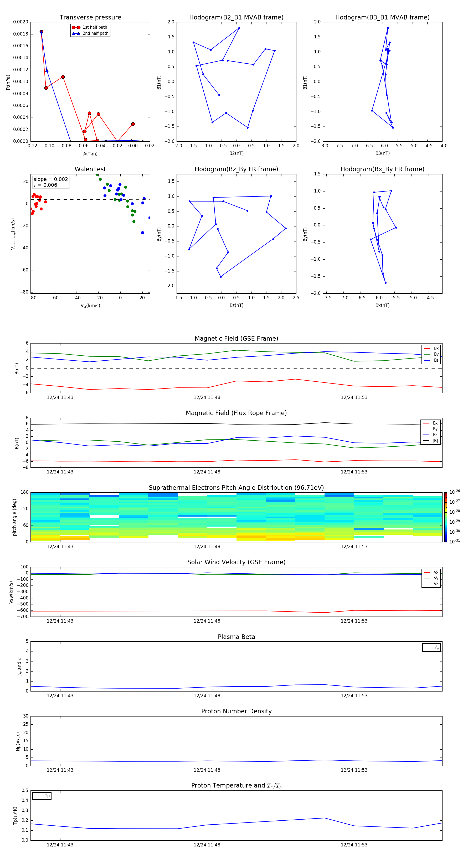The image size is (473, 868).
Task: Click the 'V_remaining(km/s)' axis label
Action: pos(13,234)
